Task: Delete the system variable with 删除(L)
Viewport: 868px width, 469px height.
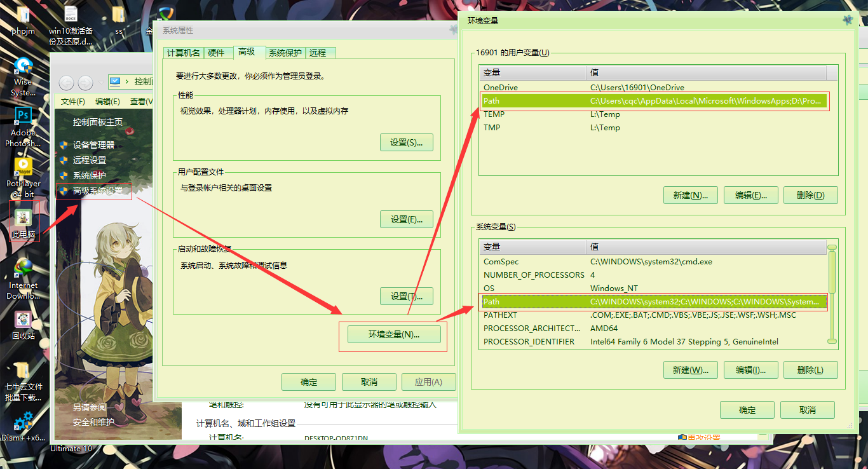Action: 811,370
